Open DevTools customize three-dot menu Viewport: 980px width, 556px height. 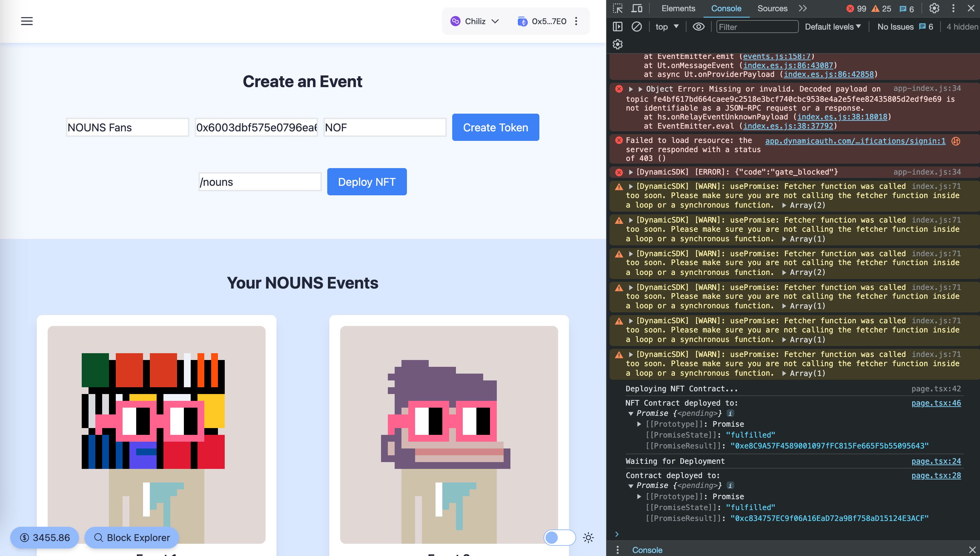953,9
